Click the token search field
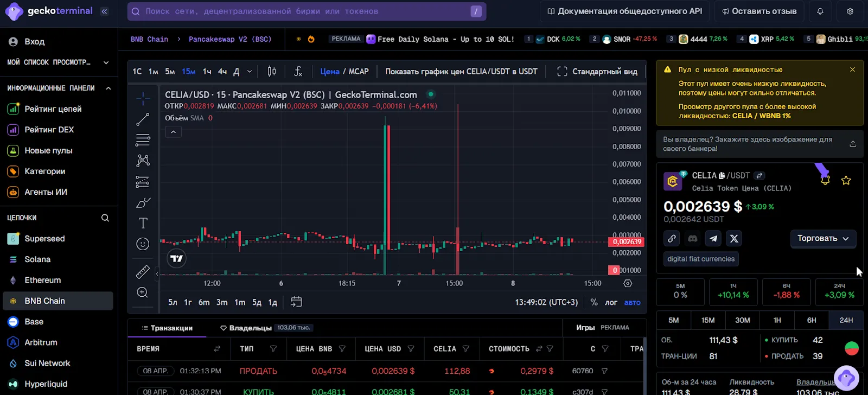The image size is (868, 395). pyautogui.click(x=307, y=11)
